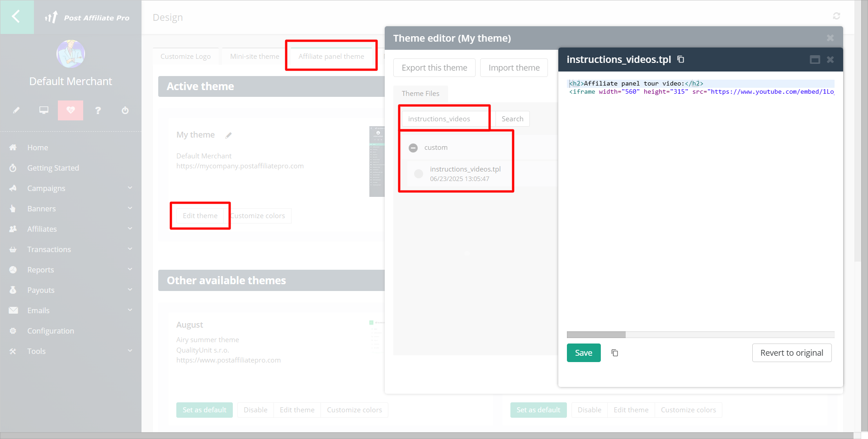The height and width of the screenshot is (439, 868).
Task: Open Configuration in sidebar menu
Action: [x=51, y=331]
